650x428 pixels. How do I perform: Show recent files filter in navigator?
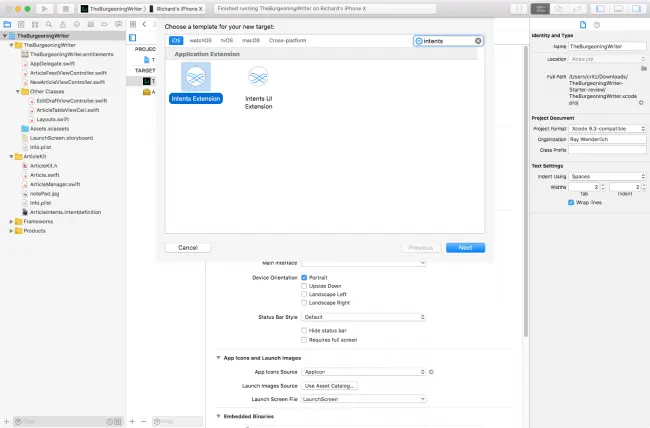tap(110, 421)
